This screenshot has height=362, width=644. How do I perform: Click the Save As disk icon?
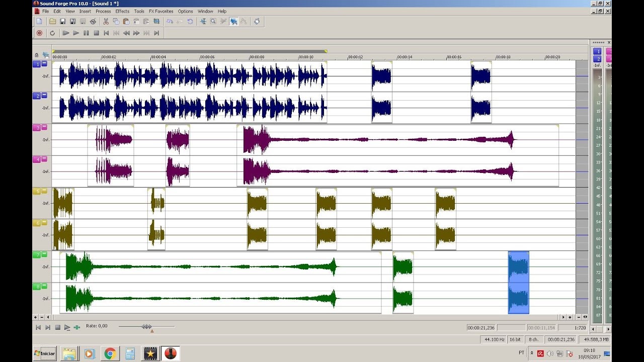tap(72, 21)
